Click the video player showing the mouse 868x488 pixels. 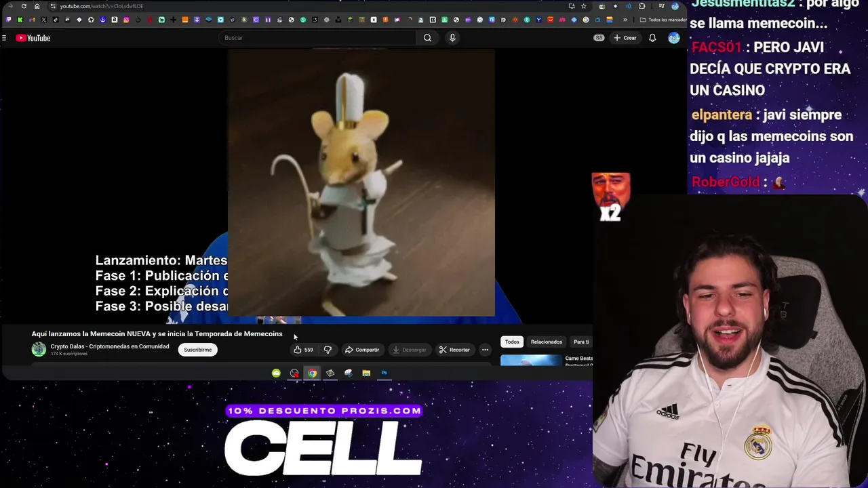click(361, 183)
